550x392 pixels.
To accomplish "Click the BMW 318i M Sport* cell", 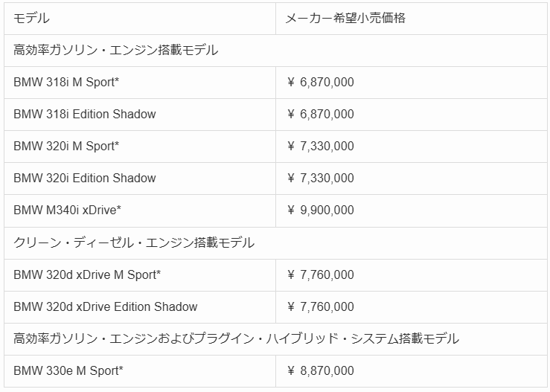I will 66,82.
